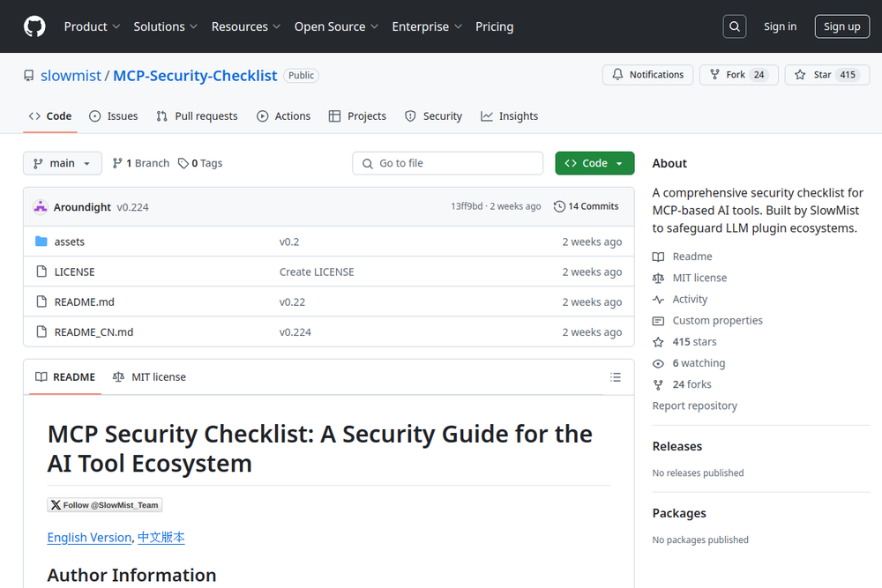
Task: Click the tags icon showing 0 Tags
Action: tap(183, 163)
